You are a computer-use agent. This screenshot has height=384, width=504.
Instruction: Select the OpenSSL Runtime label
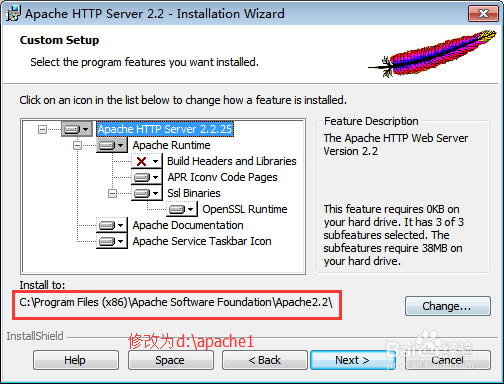245,209
